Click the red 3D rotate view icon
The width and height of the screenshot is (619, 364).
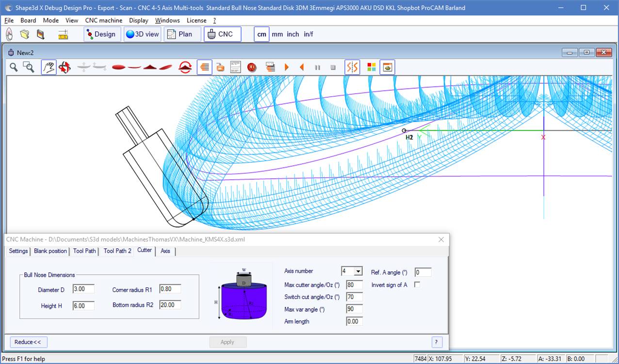tap(64, 67)
